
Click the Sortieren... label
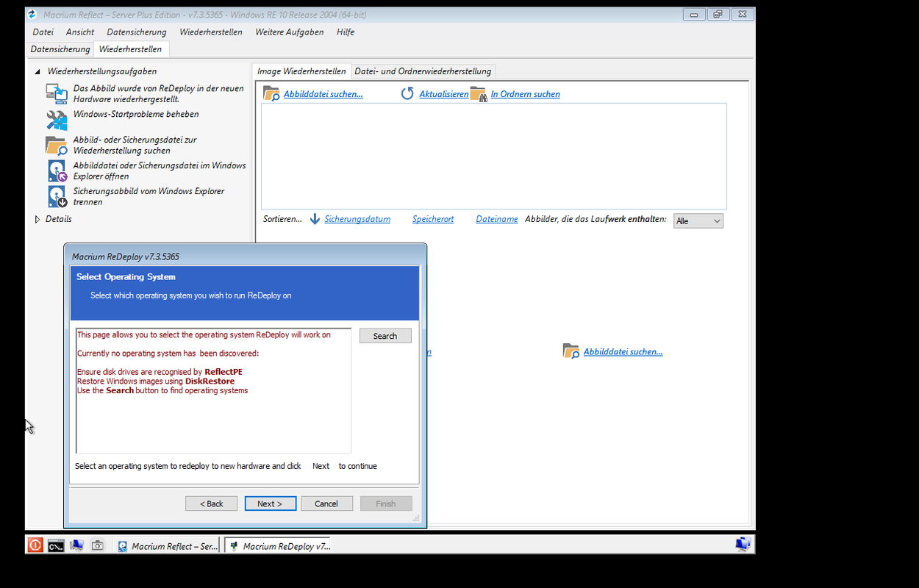pyautogui.click(x=282, y=219)
